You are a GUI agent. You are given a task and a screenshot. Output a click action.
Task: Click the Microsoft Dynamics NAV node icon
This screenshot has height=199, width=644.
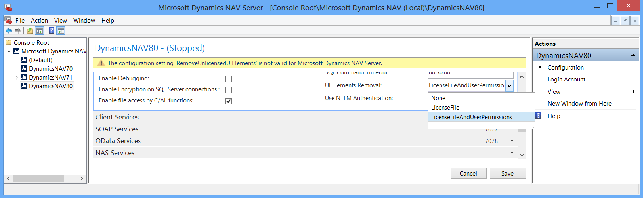click(16, 51)
